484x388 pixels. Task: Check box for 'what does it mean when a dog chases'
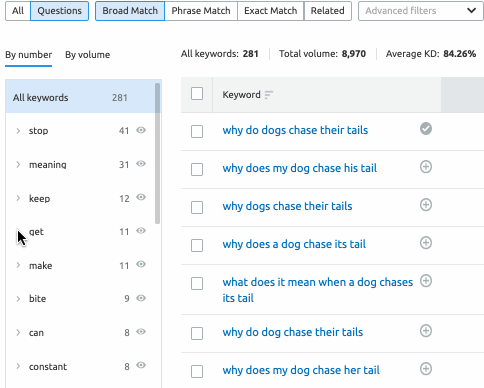pyautogui.click(x=197, y=283)
